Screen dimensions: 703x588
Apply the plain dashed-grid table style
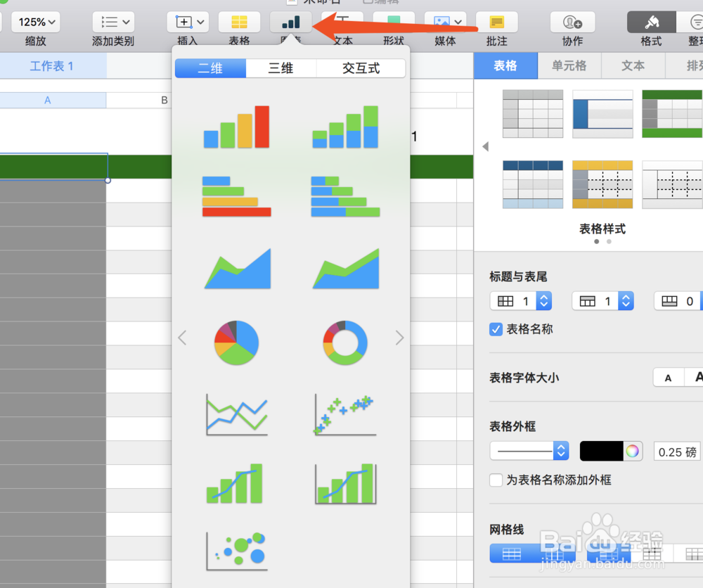coord(672,184)
